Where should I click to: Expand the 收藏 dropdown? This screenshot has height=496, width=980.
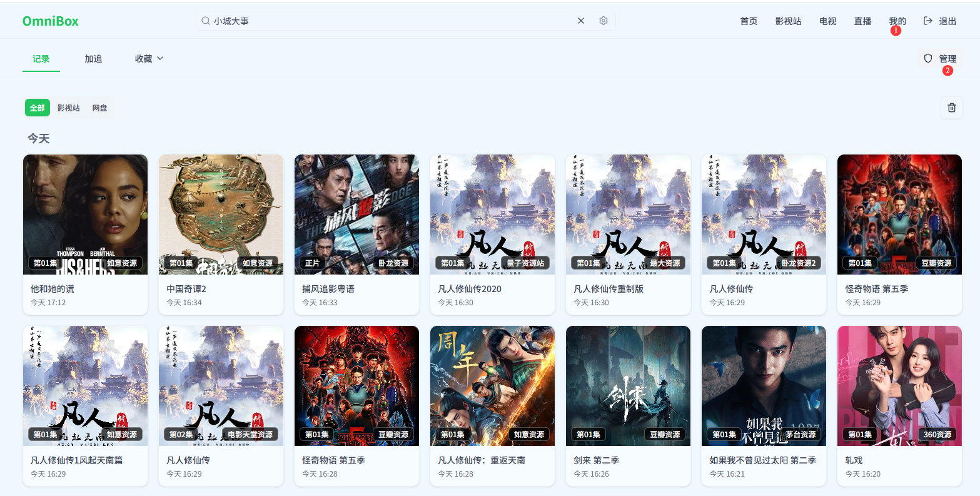point(148,58)
